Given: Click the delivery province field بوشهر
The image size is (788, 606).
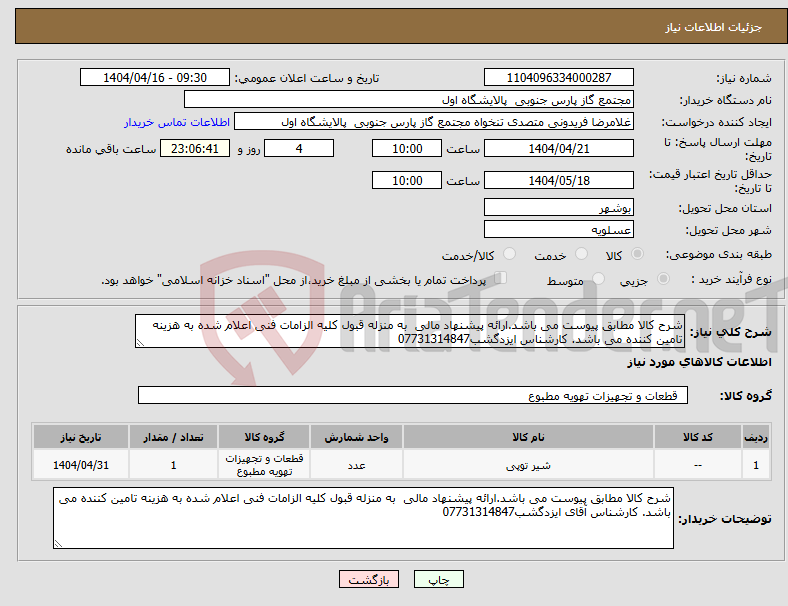Looking at the screenshot, I should tap(559, 208).
